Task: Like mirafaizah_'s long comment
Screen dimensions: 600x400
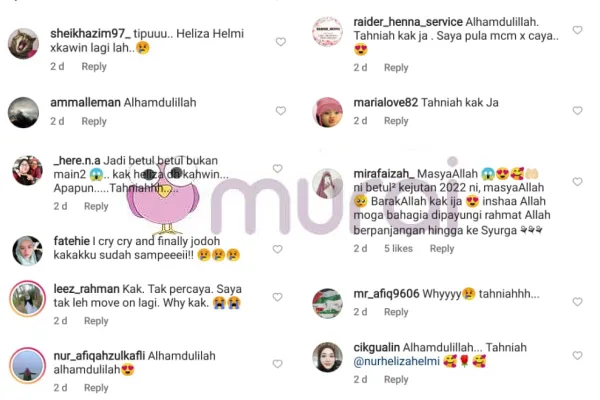Action: [x=577, y=182]
